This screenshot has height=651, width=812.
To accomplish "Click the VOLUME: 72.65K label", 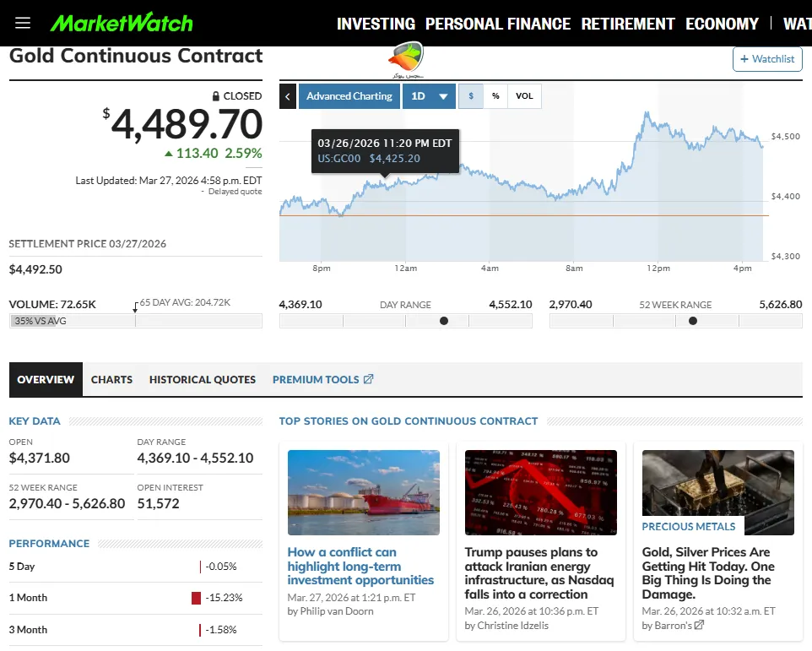I will click(52, 305).
